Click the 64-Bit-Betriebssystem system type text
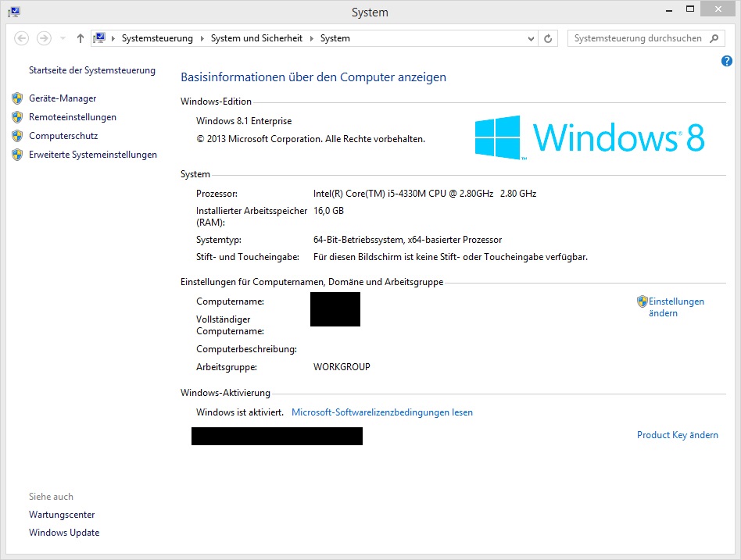 pos(407,240)
